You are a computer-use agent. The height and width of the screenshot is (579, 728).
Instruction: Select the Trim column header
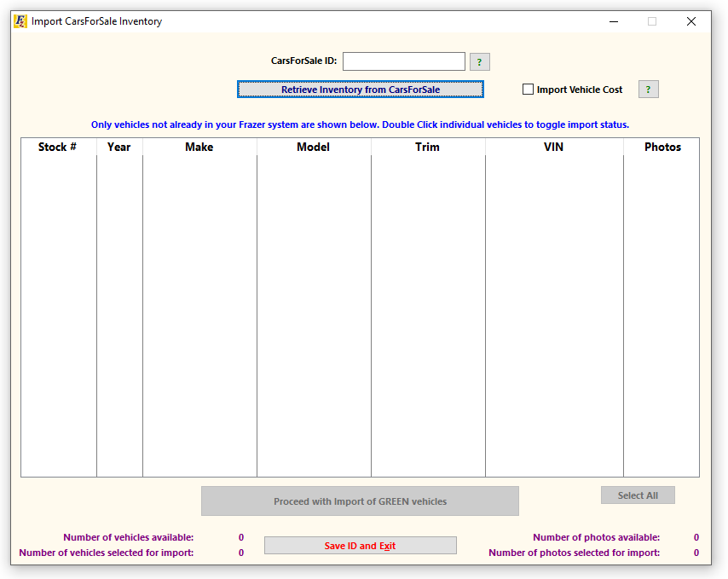(x=428, y=147)
